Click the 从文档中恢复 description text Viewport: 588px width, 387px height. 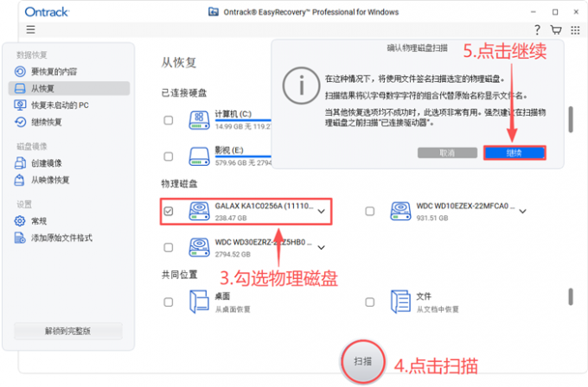438,309
